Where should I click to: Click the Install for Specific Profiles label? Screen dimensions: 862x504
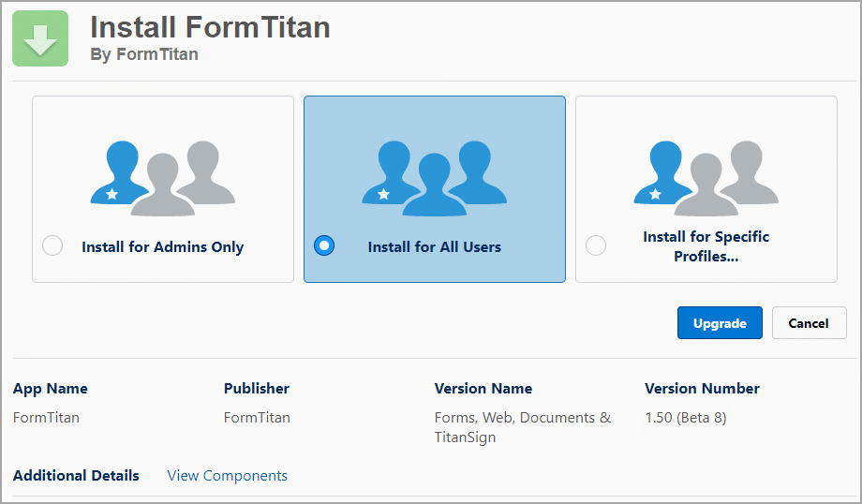pos(706,246)
